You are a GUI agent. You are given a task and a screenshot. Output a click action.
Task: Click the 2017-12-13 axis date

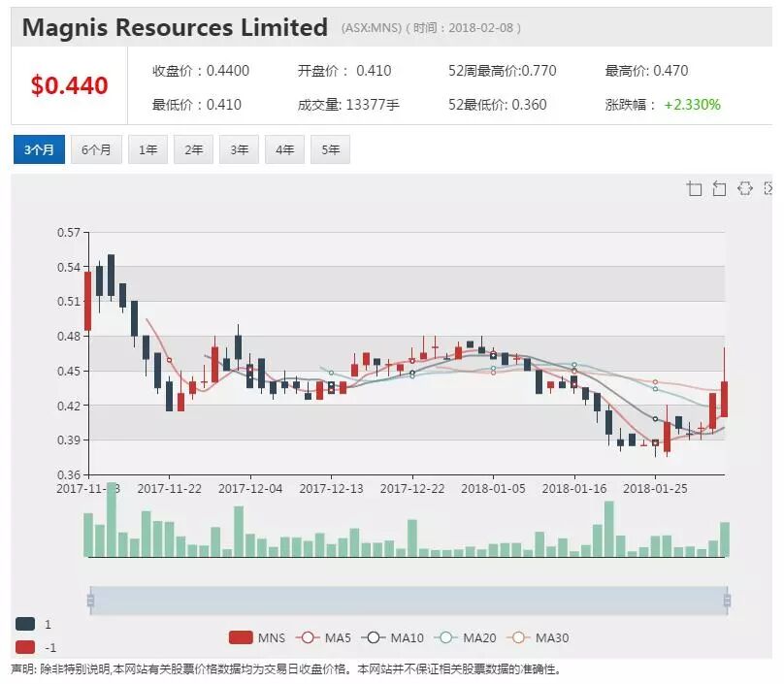pyautogui.click(x=331, y=488)
